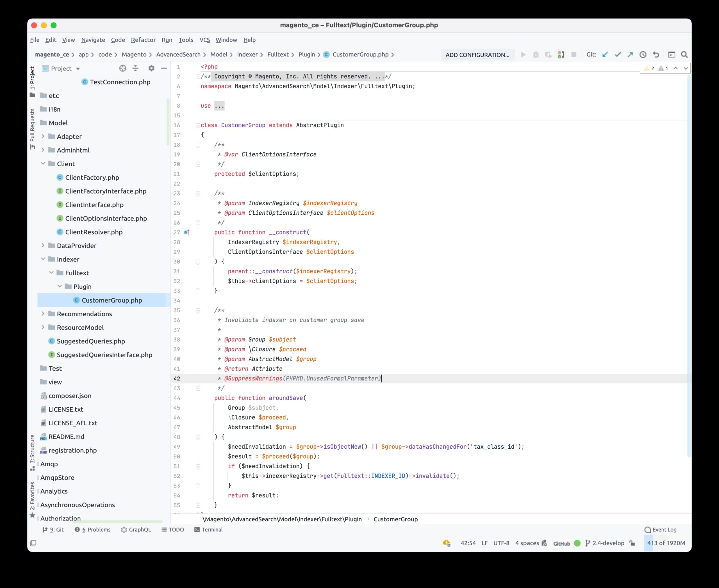Click the Debug bug icon
719x588 pixels.
point(536,55)
